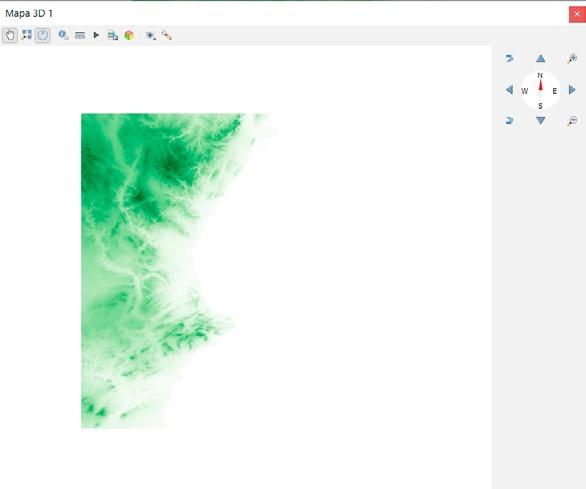Open the animations play tool
The width and height of the screenshot is (586, 489).
click(x=96, y=35)
